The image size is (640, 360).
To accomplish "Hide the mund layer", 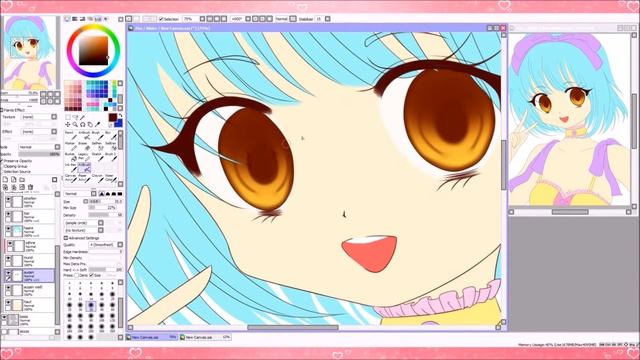I will click(x=8, y=258).
